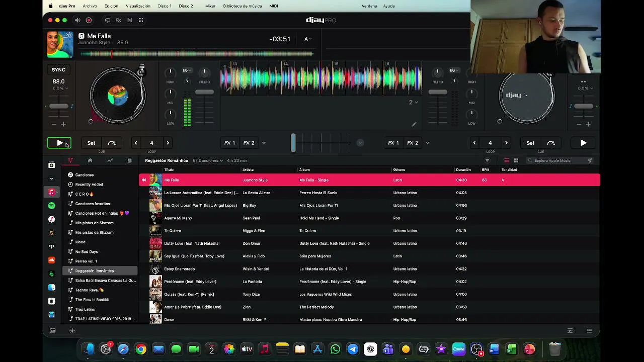Click the track list filter icon

tap(487, 160)
